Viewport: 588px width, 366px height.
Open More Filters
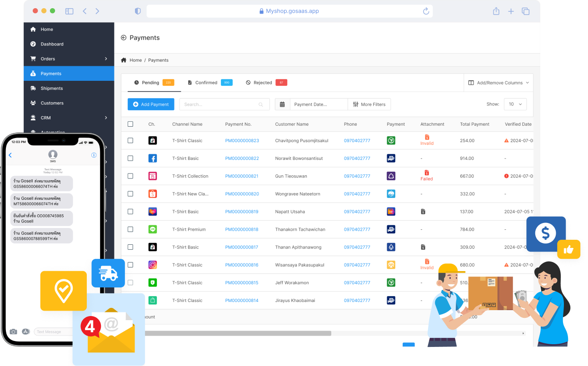tap(369, 104)
